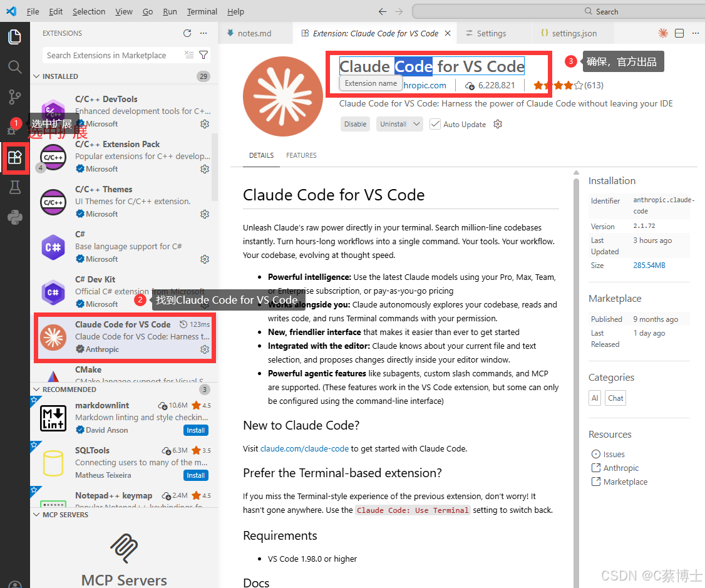The height and width of the screenshot is (588, 705).
Task: Go back with the navigation arrow
Action: click(383, 12)
